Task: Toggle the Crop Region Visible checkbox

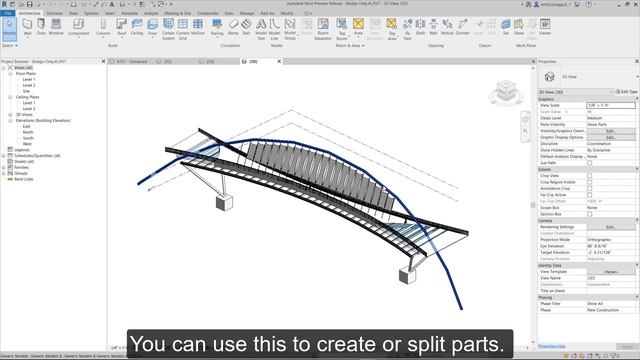Action: (589, 182)
